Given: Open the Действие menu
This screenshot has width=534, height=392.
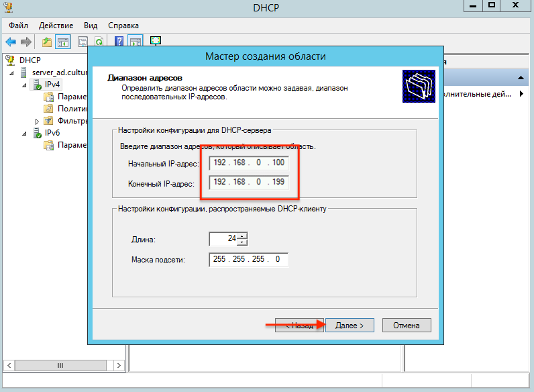Looking at the screenshot, I should (56, 25).
